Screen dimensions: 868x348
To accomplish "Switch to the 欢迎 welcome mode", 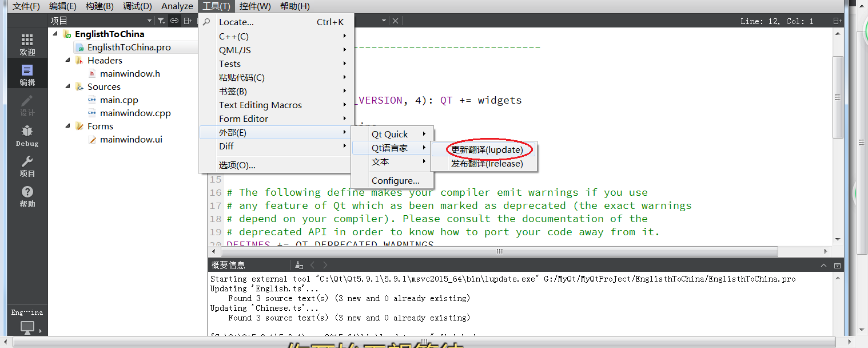I will [x=27, y=43].
